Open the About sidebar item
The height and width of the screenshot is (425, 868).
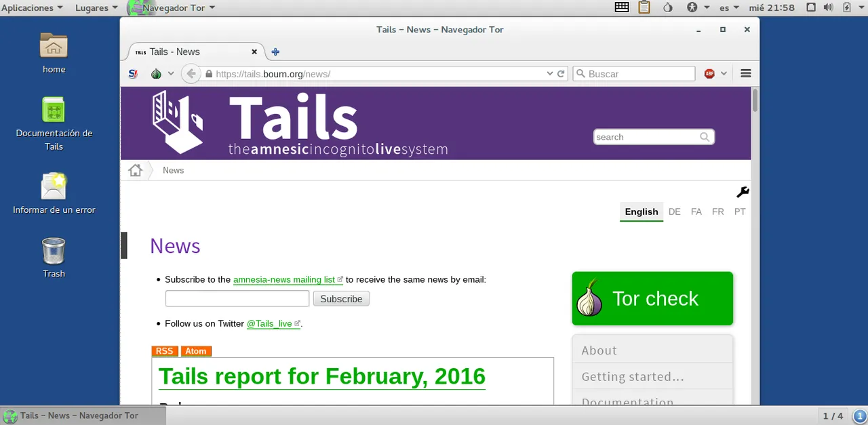coord(652,350)
